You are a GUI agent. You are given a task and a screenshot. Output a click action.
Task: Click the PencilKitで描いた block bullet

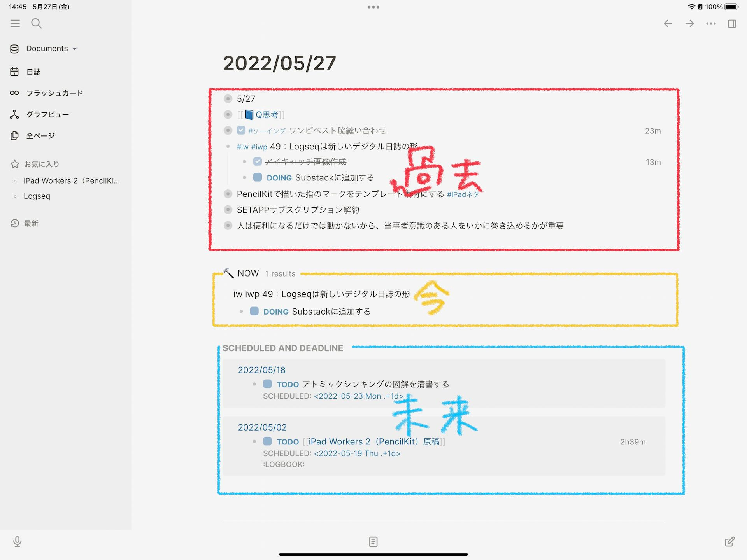228,194
